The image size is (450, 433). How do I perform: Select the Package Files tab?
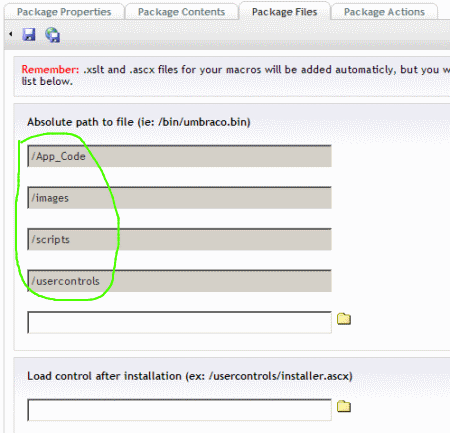coord(284,12)
